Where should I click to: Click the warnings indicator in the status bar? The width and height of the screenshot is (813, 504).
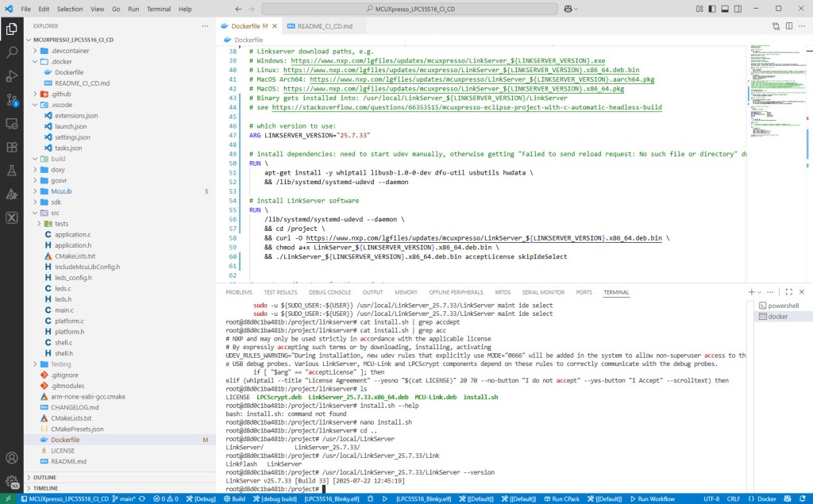pos(173,498)
